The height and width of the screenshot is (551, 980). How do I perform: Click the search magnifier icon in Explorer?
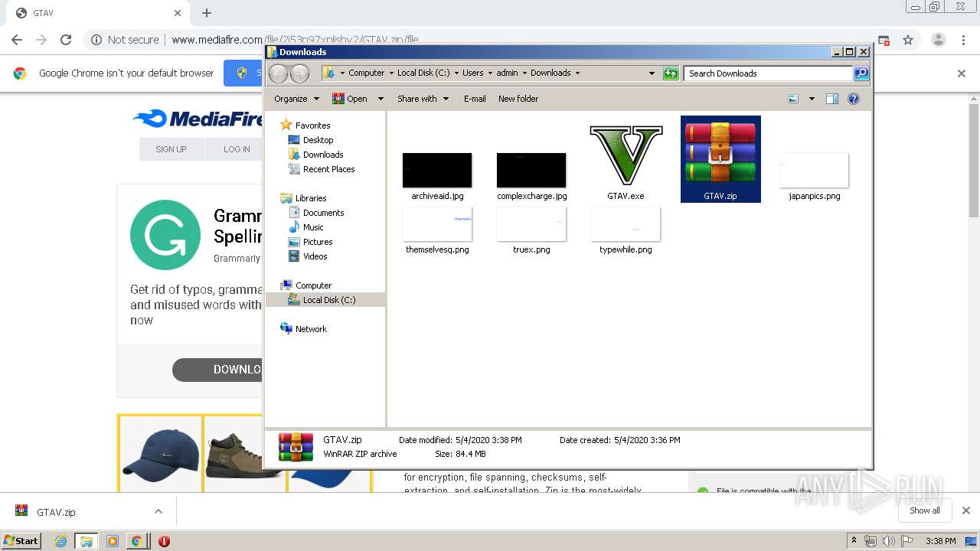tap(861, 73)
